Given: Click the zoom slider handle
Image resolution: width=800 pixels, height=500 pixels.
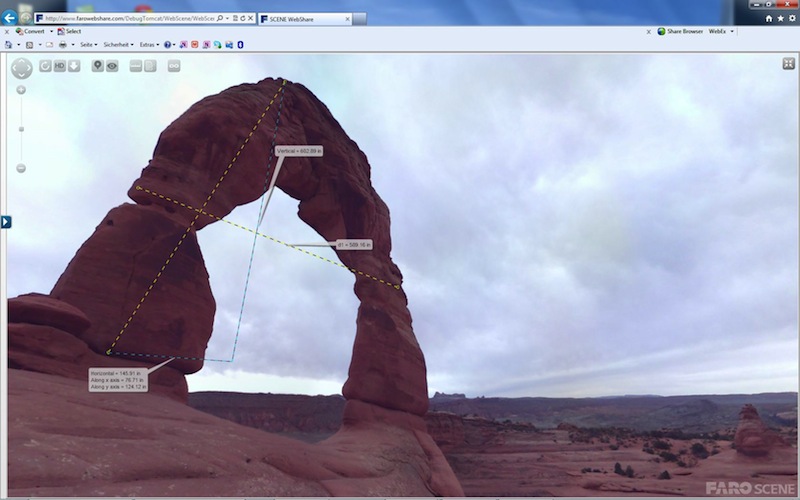Looking at the screenshot, I should click(x=21, y=129).
